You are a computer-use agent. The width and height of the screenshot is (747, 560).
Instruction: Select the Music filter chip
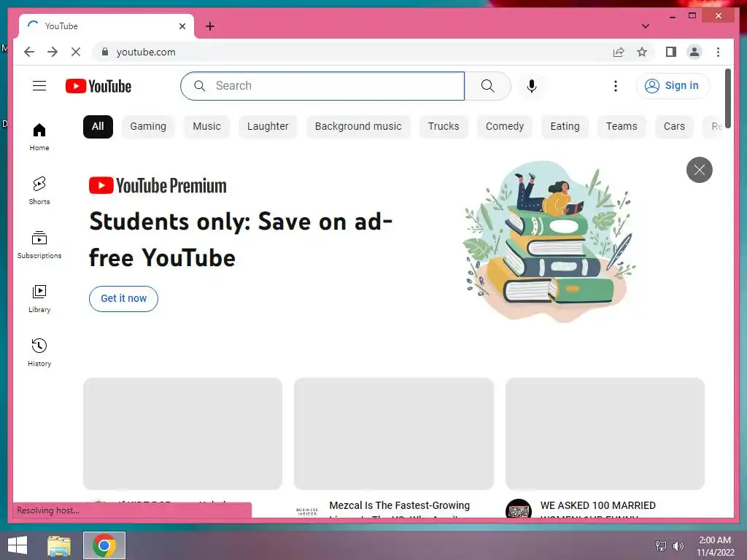(x=206, y=127)
